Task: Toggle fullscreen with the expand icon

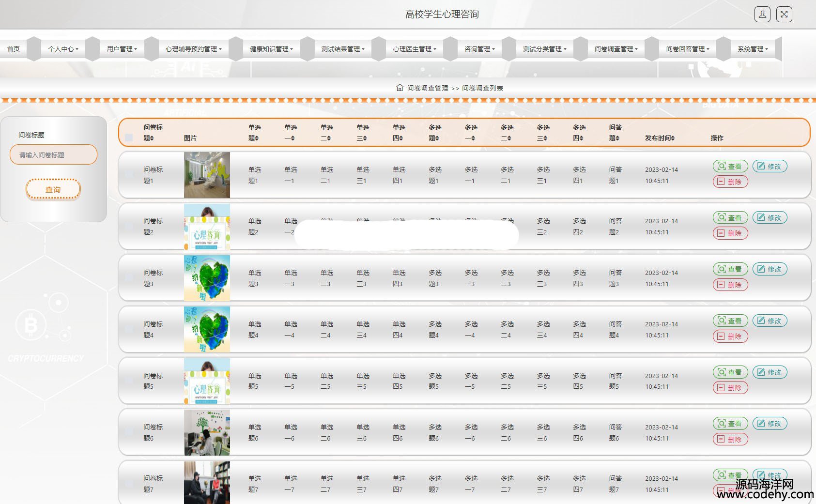Action: pyautogui.click(x=784, y=14)
